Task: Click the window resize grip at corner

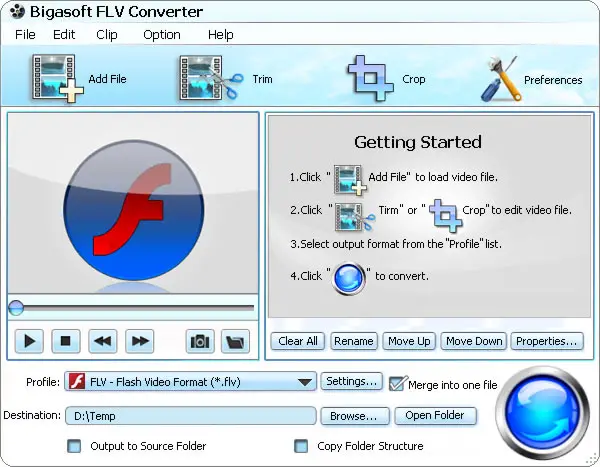Action: [592, 458]
